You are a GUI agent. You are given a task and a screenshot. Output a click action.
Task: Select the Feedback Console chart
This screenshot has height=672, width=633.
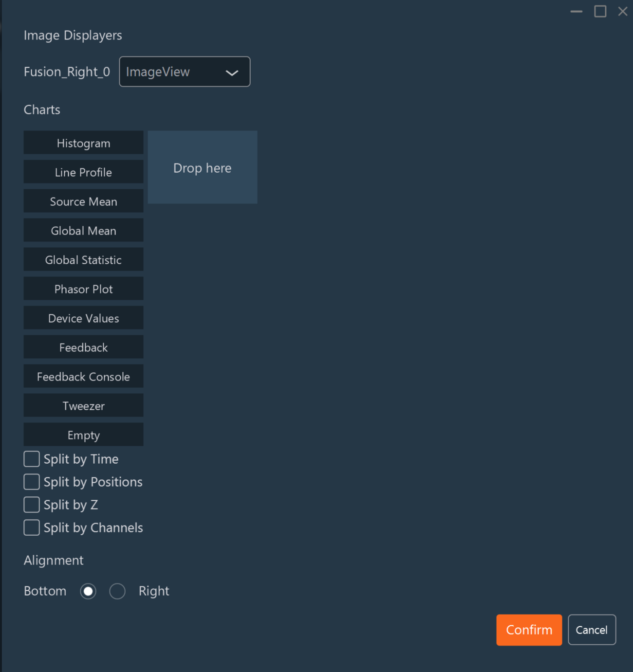click(x=83, y=377)
